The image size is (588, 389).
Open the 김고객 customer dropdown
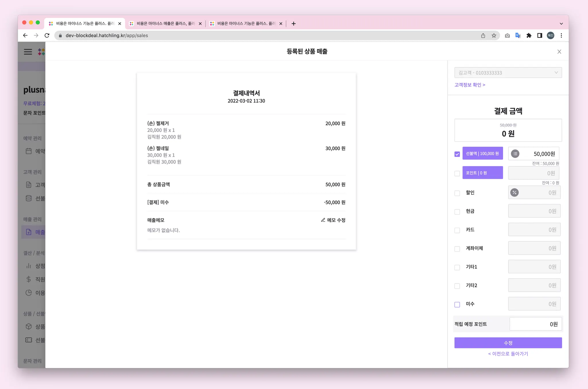coord(508,73)
